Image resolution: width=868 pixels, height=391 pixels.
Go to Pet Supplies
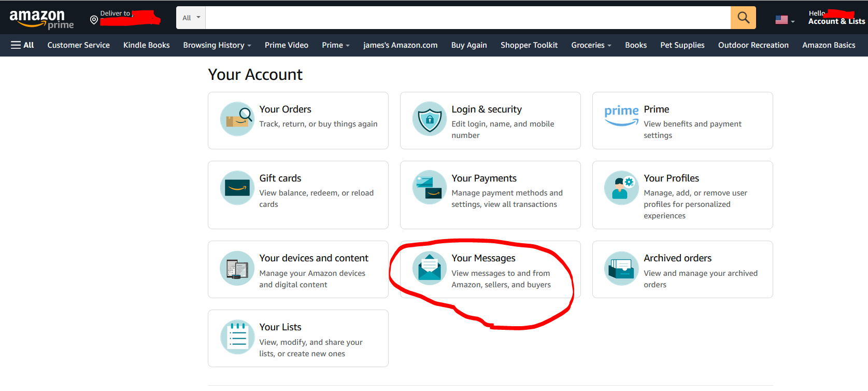tap(682, 45)
